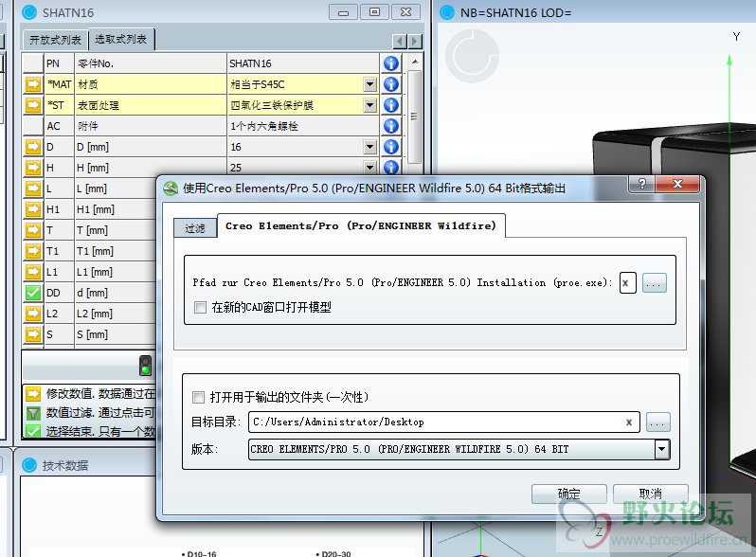756x557 pixels.
Task: Open the surface treatment dropdown
Action: pos(369,105)
